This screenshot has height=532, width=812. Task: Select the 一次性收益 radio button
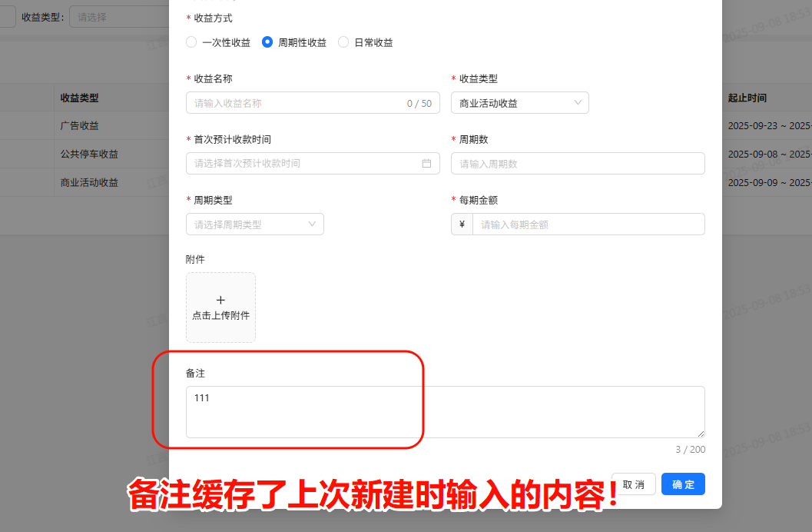point(191,42)
